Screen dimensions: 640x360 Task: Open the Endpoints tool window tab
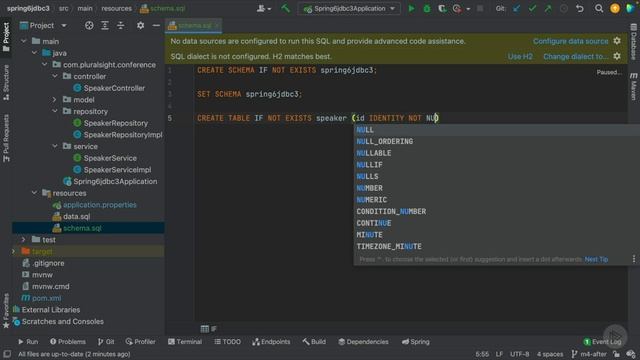click(x=271, y=342)
